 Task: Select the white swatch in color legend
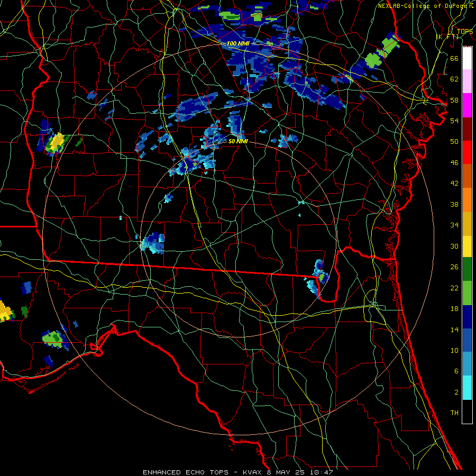[467, 58]
